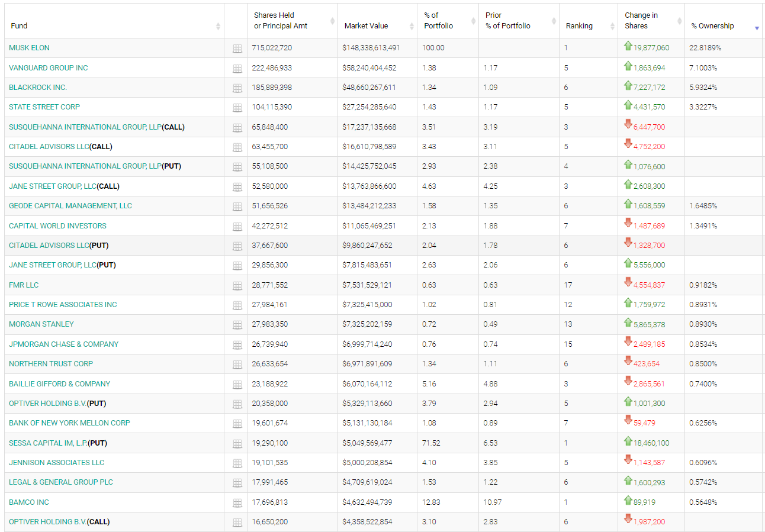Open the grid icon in MUSK ELON row
The width and height of the screenshot is (765, 532).
click(237, 49)
